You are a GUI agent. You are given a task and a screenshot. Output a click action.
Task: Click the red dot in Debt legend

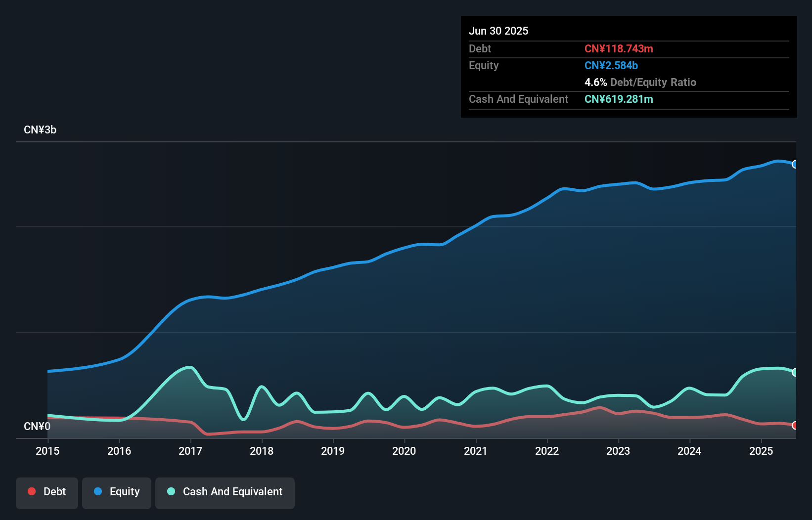[x=32, y=491]
